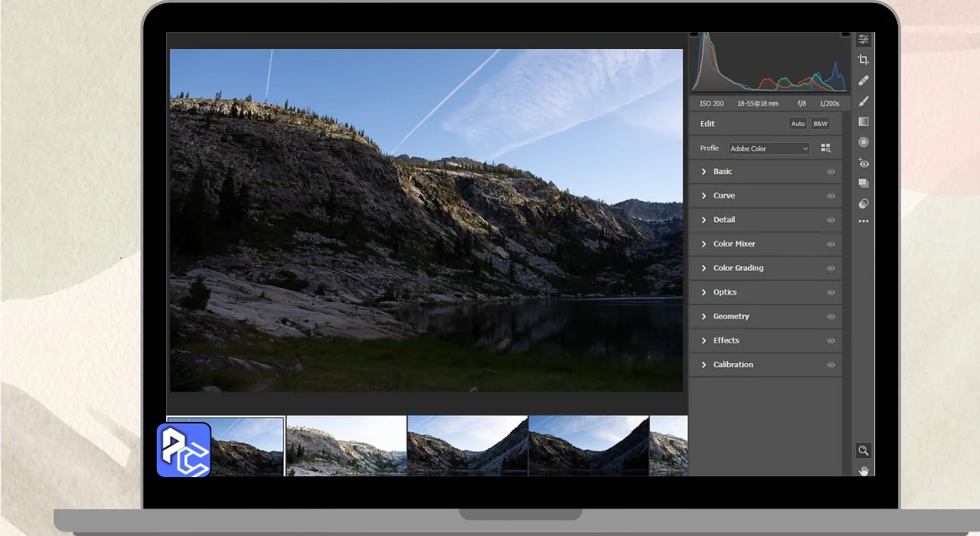The height and width of the screenshot is (536, 980).
Task: Choose the Adjustment Brush tool
Action: pos(864,101)
